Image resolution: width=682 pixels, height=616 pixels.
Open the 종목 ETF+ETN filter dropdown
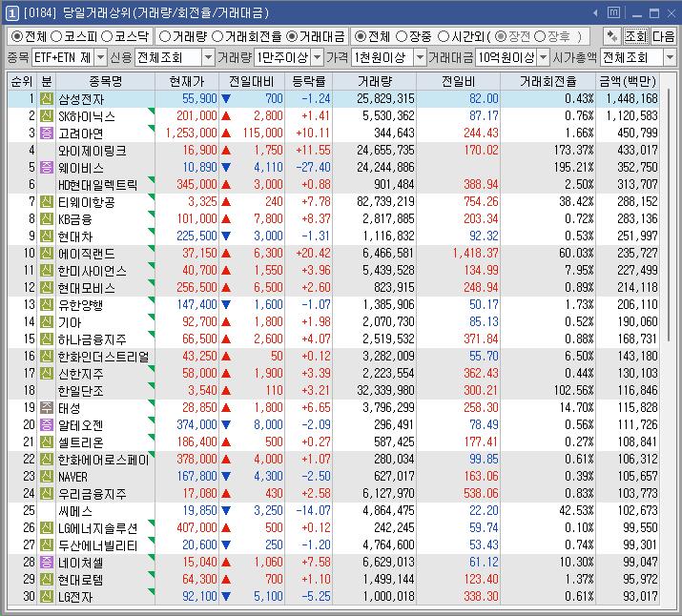coord(101,57)
